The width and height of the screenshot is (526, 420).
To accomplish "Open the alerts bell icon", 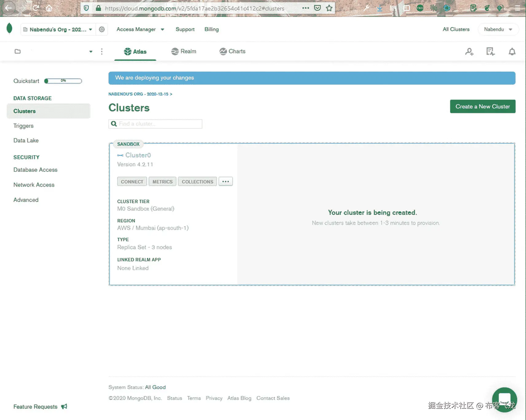I will [x=512, y=52].
